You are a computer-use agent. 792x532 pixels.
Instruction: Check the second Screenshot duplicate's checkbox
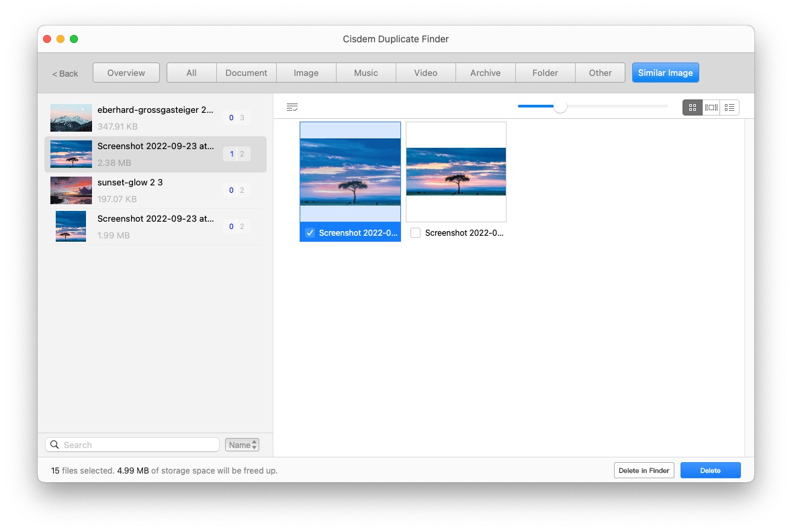point(415,232)
